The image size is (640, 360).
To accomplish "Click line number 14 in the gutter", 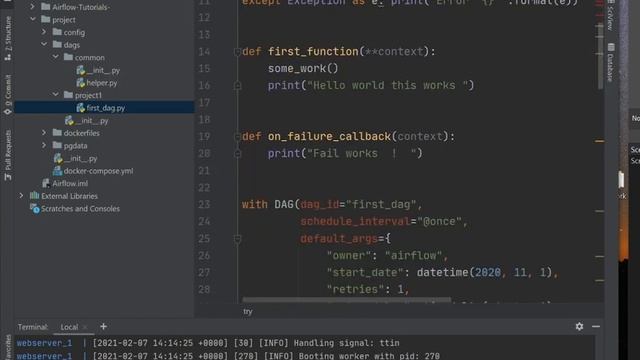I will (x=204, y=51).
